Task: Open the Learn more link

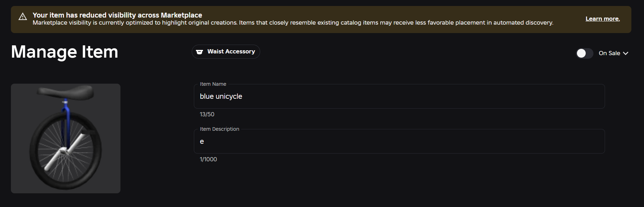Action: coord(603,19)
